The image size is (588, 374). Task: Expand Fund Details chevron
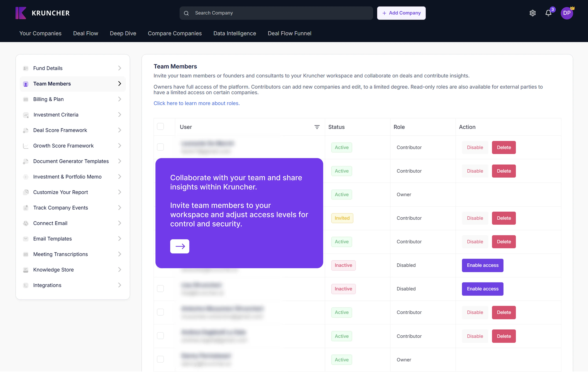pos(119,68)
